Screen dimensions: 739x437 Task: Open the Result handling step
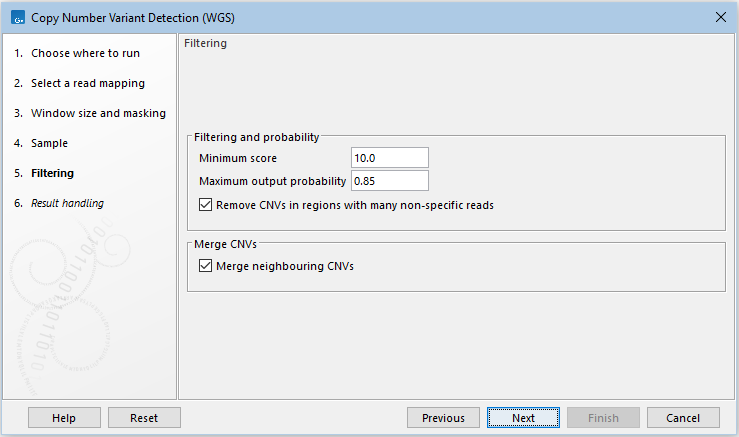(67, 203)
